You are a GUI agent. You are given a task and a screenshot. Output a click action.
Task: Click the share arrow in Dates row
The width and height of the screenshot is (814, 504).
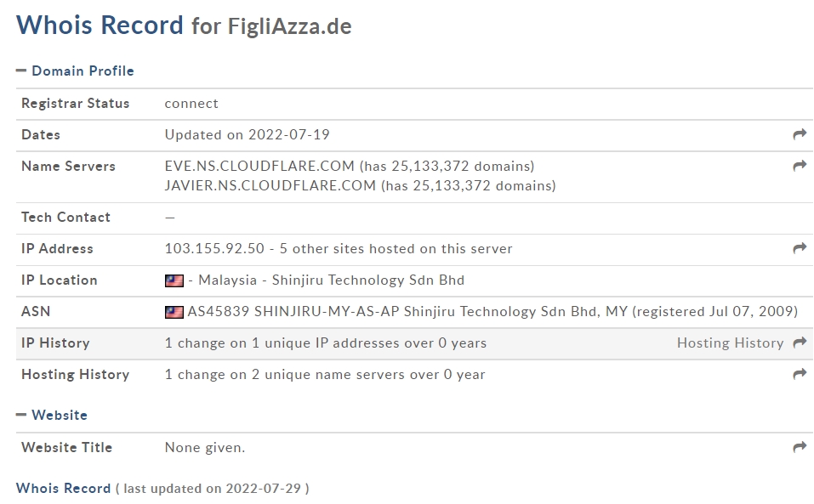pos(800,134)
